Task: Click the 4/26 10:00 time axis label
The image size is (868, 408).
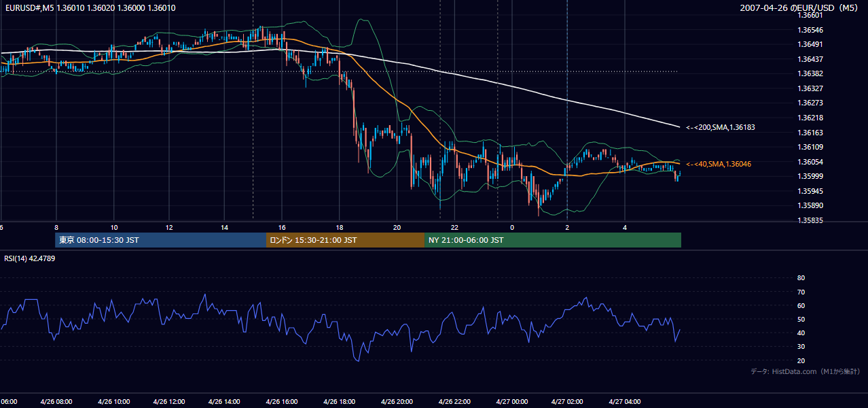Action: pyautogui.click(x=113, y=402)
